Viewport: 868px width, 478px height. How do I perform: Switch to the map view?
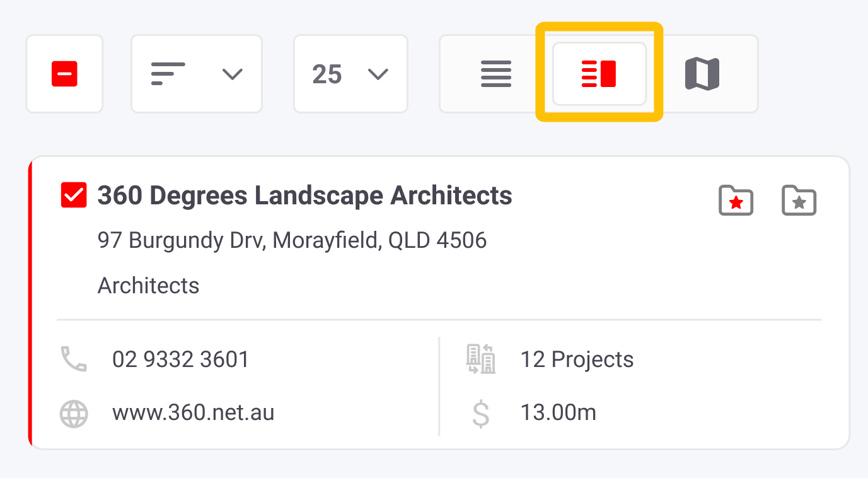(702, 74)
